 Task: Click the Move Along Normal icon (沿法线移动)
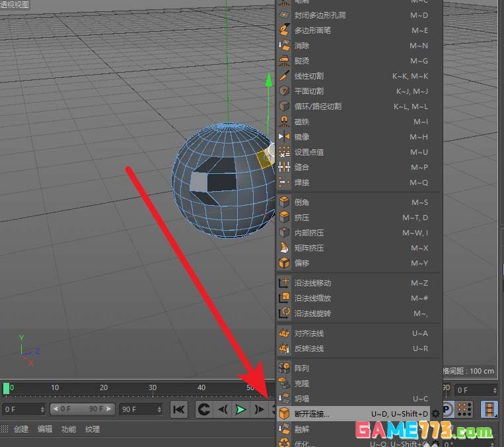click(x=284, y=283)
